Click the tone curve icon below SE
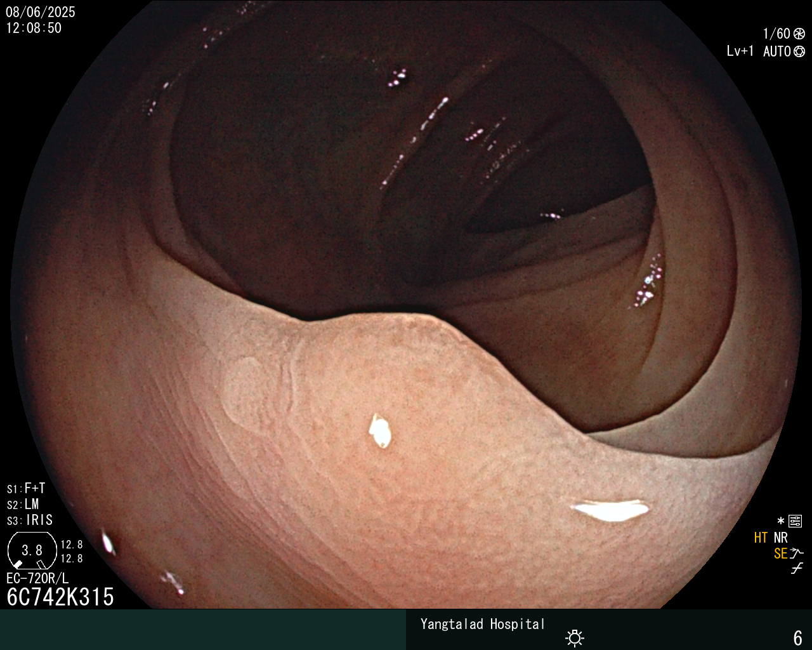Screen dimensions: 812x650 pos(797,569)
